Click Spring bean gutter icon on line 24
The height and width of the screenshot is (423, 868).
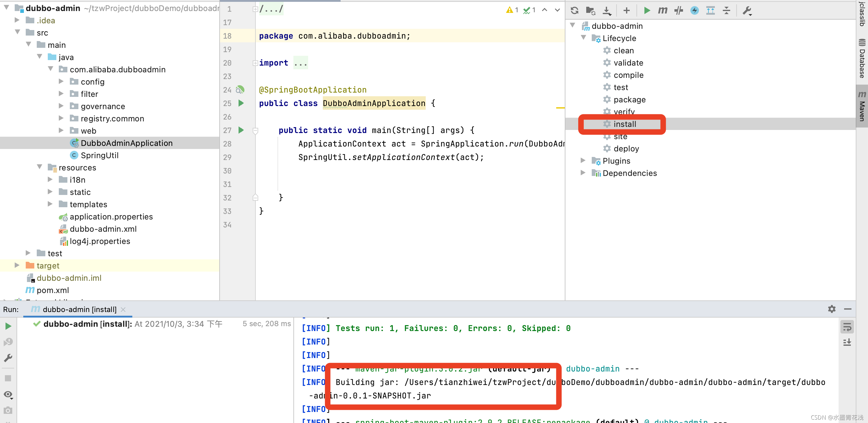[240, 90]
